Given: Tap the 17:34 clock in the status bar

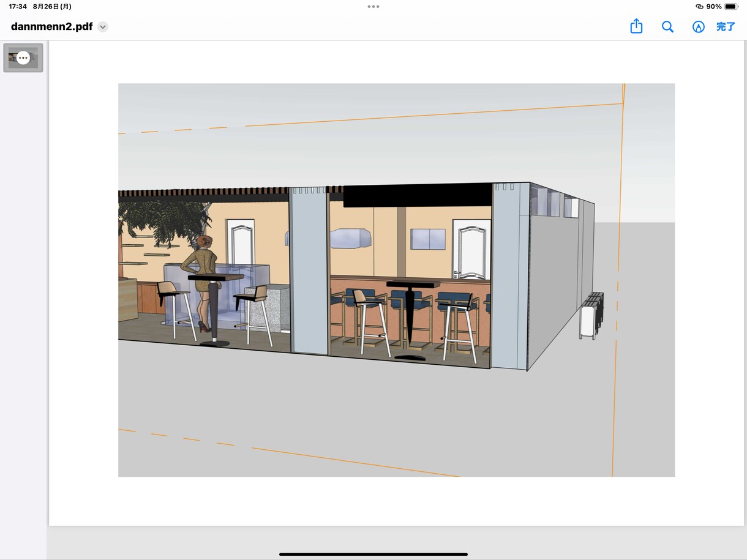Looking at the screenshot, I should [18, 6].
